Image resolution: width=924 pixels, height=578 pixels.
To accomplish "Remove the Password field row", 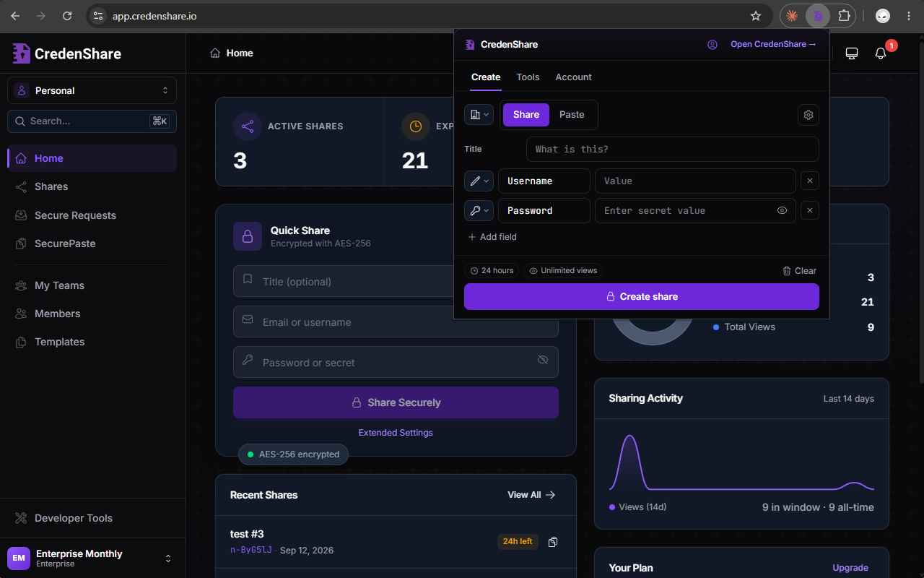I will 809,210.
